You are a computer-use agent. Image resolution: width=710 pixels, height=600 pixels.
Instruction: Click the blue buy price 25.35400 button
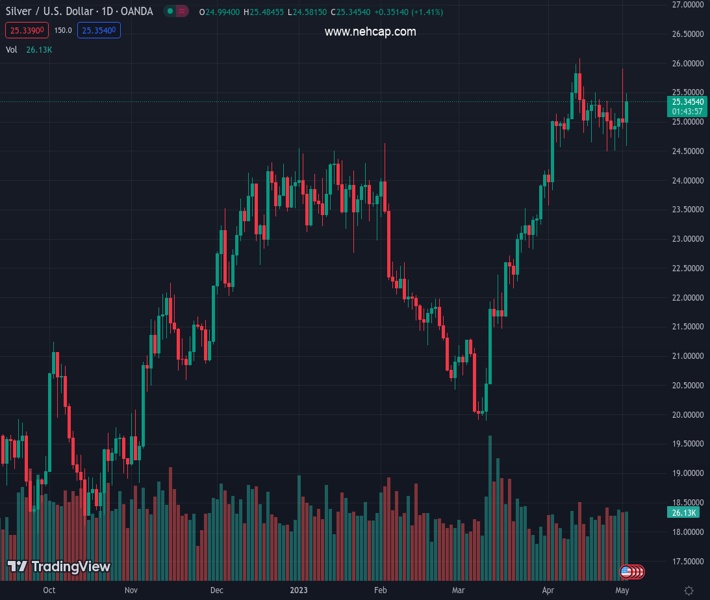(x=99, y=30)
